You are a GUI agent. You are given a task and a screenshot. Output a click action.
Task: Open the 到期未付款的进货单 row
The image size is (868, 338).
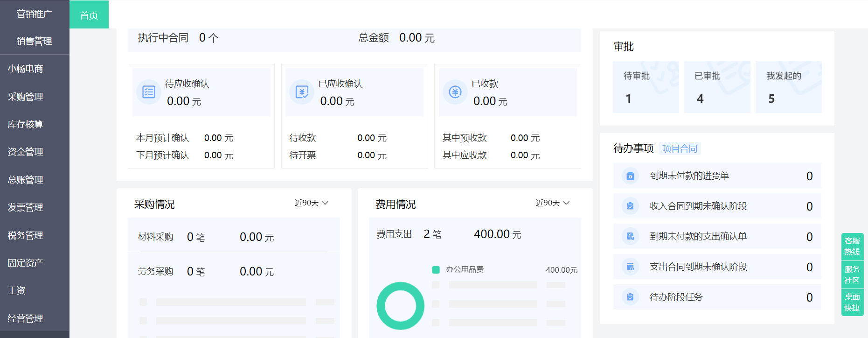[x=717, y=176]
